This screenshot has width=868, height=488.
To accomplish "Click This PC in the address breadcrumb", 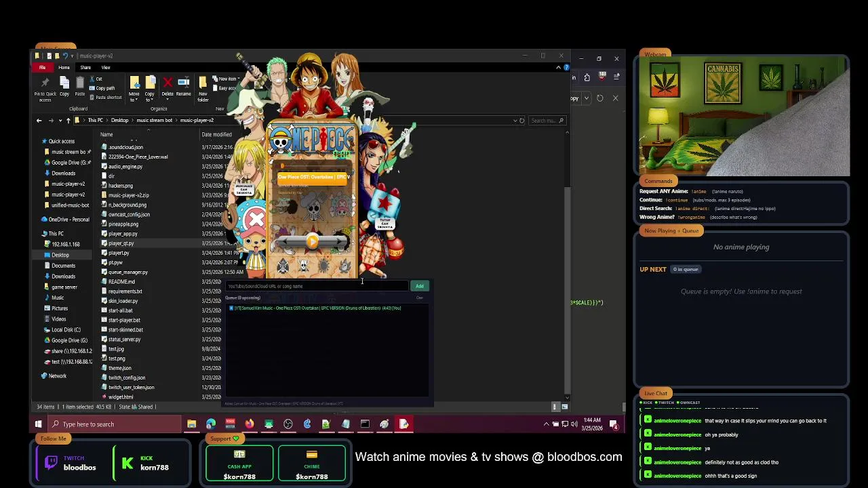I will tap(95, 121).
